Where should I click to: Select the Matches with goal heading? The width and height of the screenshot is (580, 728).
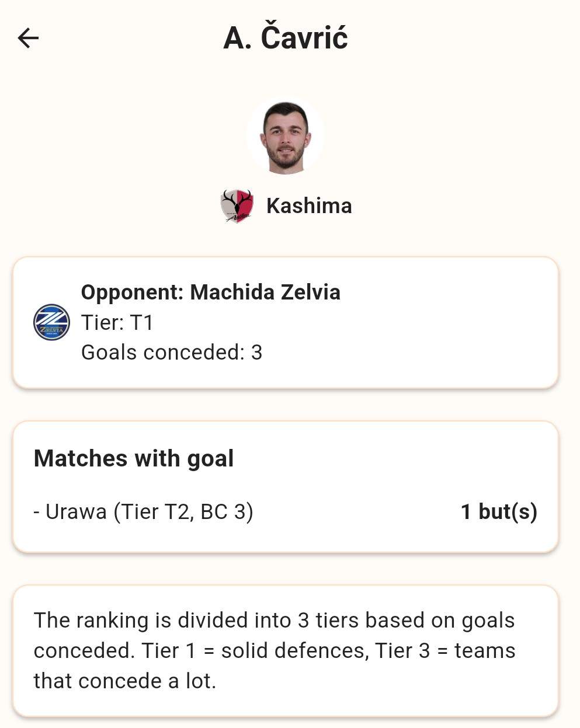pos(133,458)
